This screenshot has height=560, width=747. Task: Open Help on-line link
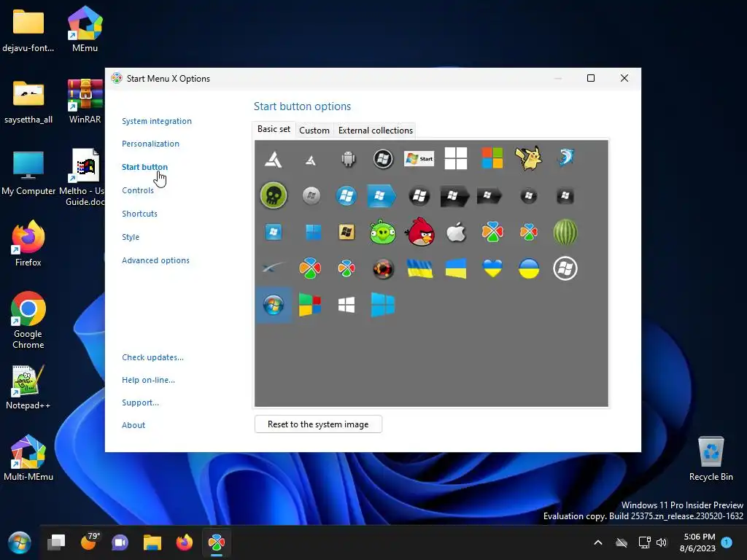point(149,379)
